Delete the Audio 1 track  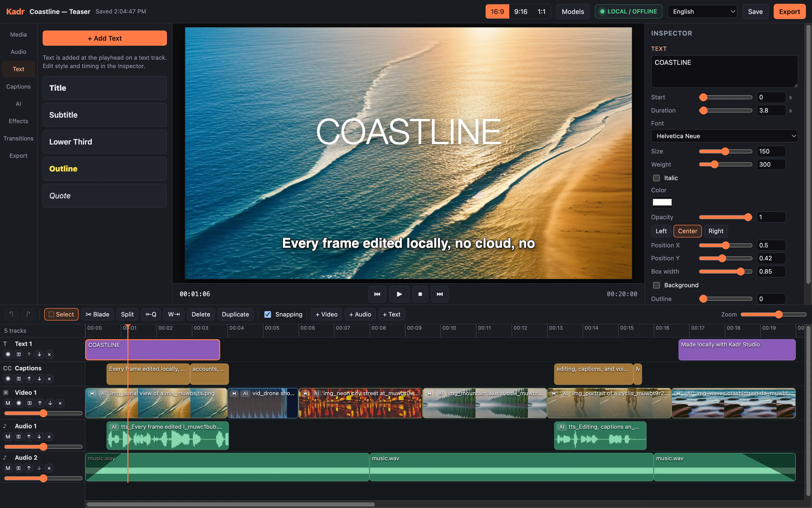tap(49, 436)
